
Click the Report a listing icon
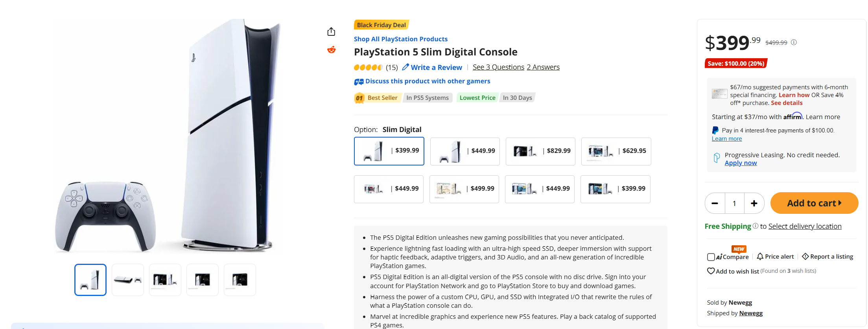(x=805, y=257)
